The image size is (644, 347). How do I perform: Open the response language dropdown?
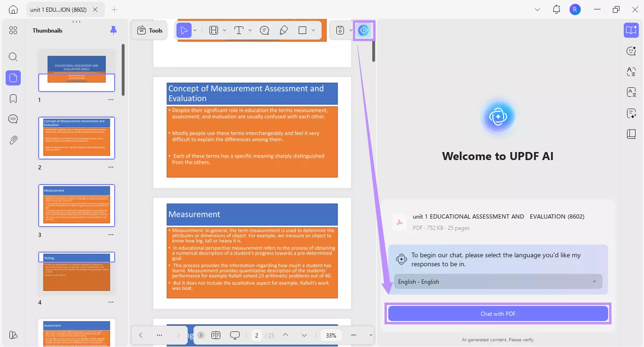pos(498,281)
